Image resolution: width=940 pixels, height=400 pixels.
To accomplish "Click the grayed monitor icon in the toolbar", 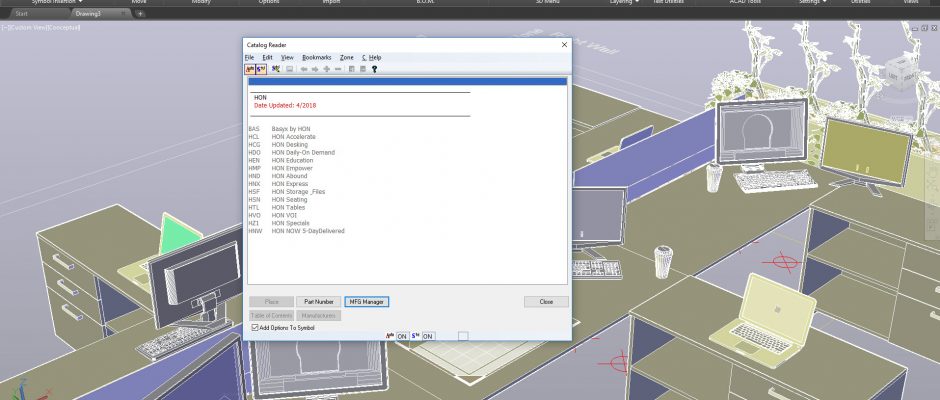I will click(290, 69).
